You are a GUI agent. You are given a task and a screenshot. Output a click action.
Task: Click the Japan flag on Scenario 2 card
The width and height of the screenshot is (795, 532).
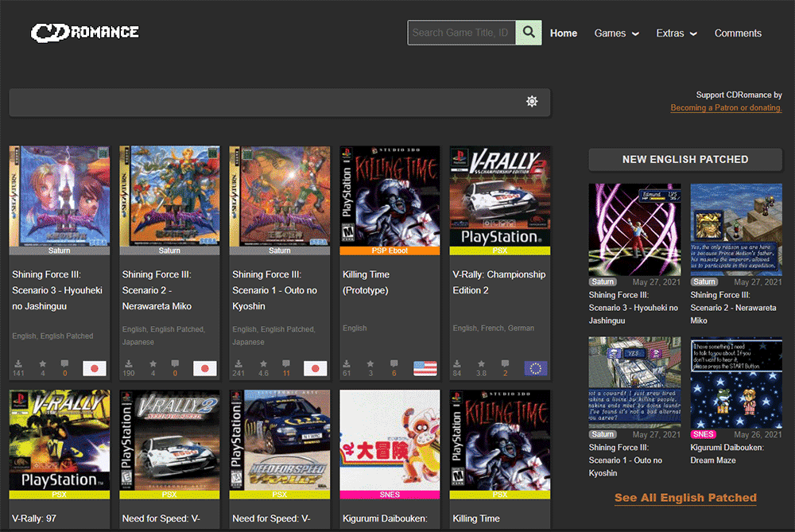click(205, 368)
